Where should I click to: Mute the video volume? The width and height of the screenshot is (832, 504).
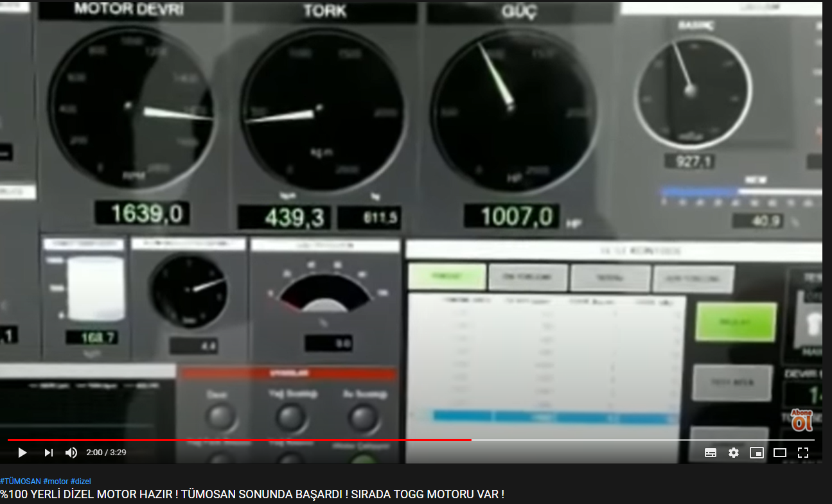[71, 453]
